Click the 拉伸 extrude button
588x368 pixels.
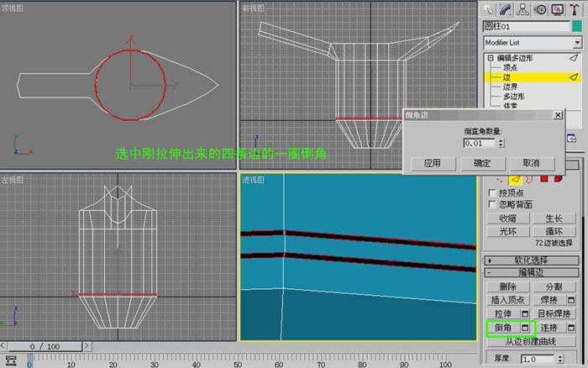click(503, 314)
